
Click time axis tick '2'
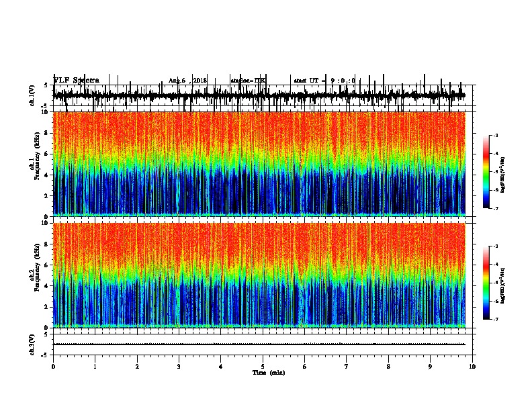[x=137, y=367]
